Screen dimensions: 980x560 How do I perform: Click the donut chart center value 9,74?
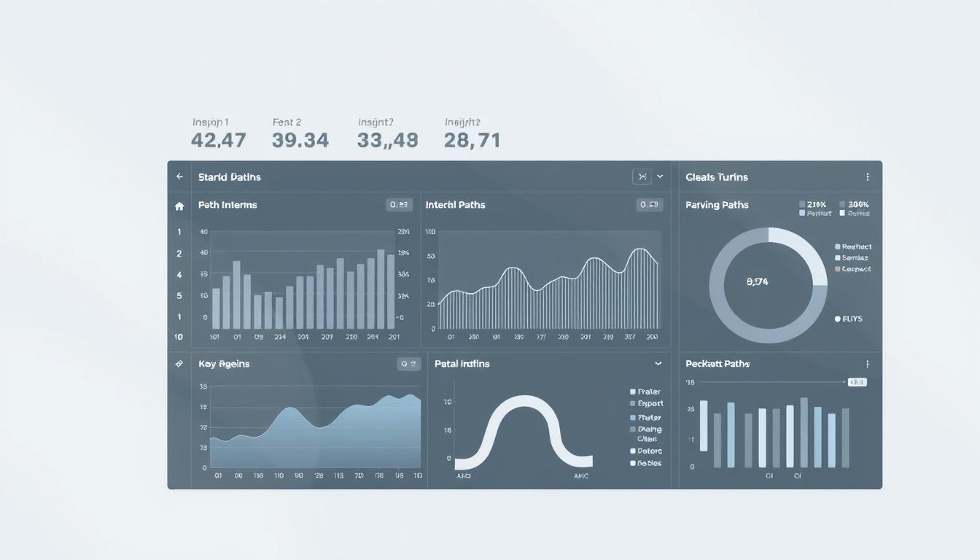[x=758, y=281]
